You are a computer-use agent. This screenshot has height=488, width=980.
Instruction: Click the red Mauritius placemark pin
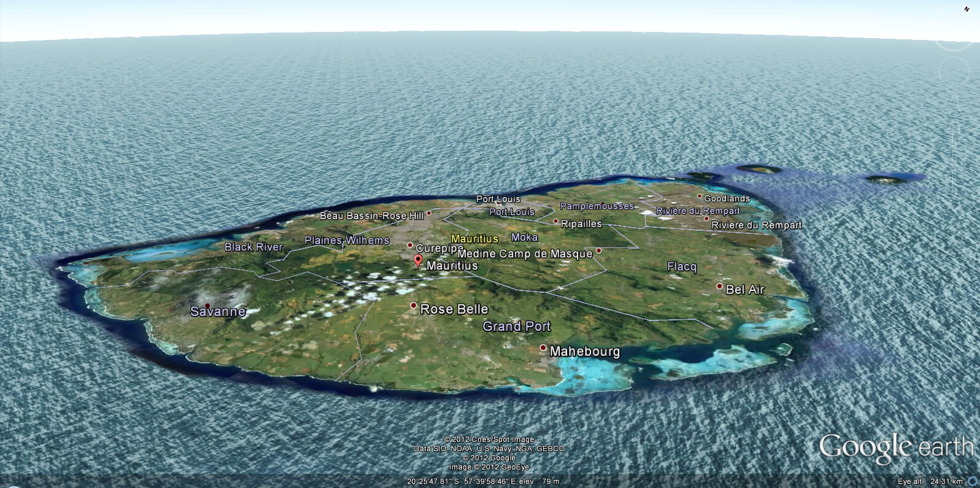point(418,262)
